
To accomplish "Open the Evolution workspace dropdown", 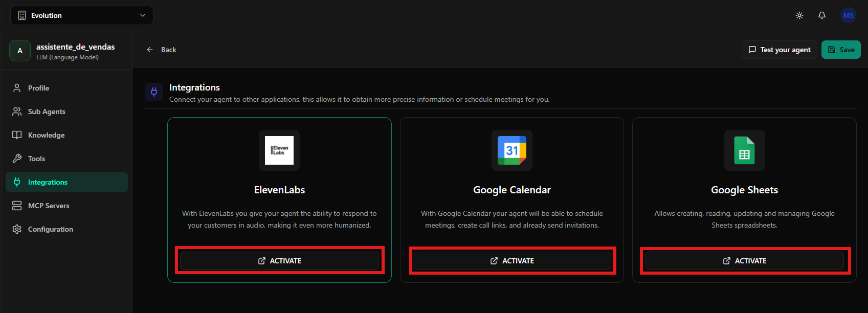I will pos(82,15).
